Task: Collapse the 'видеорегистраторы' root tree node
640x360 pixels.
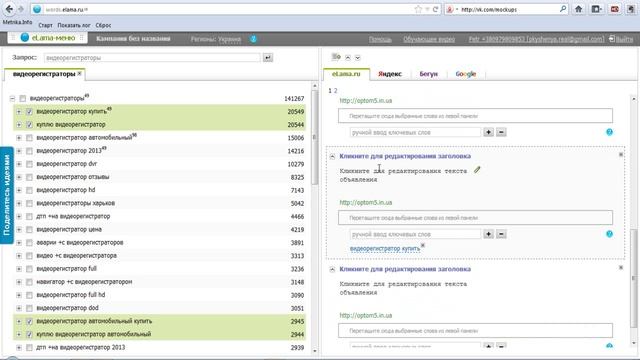Action: 12,98
